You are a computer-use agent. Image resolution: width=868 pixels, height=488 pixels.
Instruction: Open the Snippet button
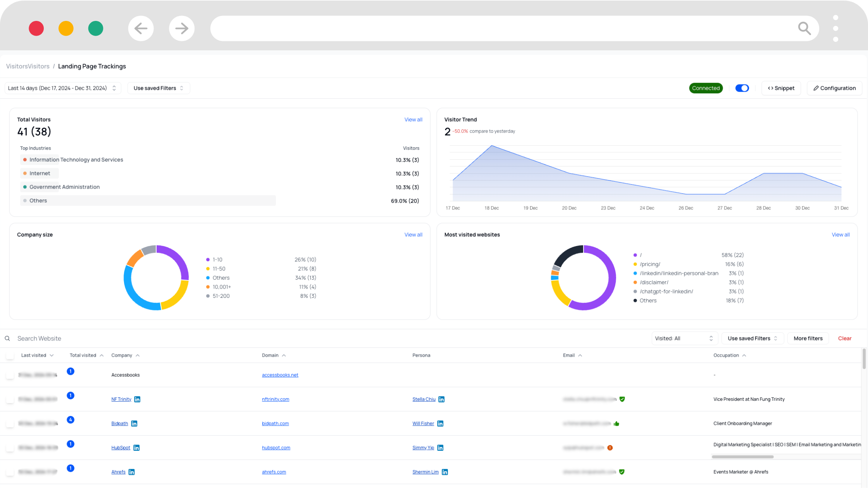(781, 88)
